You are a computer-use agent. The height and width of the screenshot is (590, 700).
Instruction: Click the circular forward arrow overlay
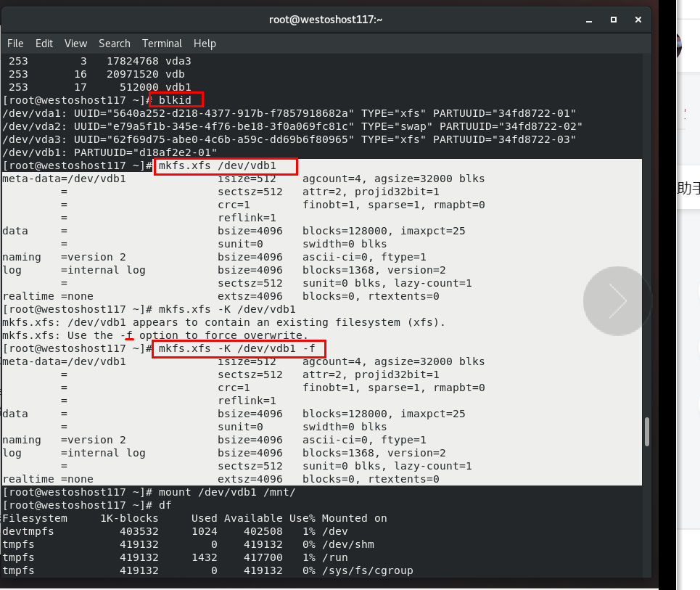coord(617,300)
